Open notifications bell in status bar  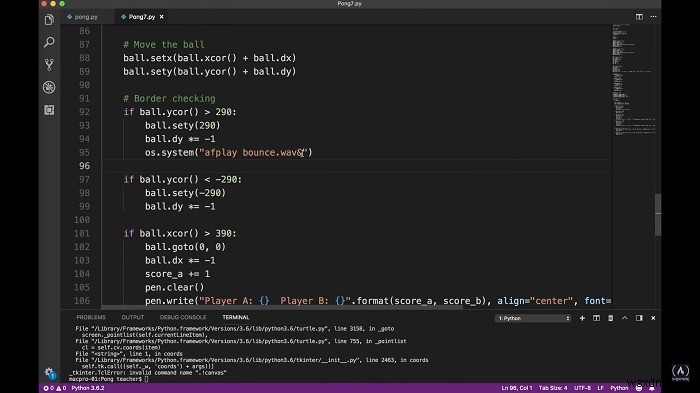coord(652,388)
